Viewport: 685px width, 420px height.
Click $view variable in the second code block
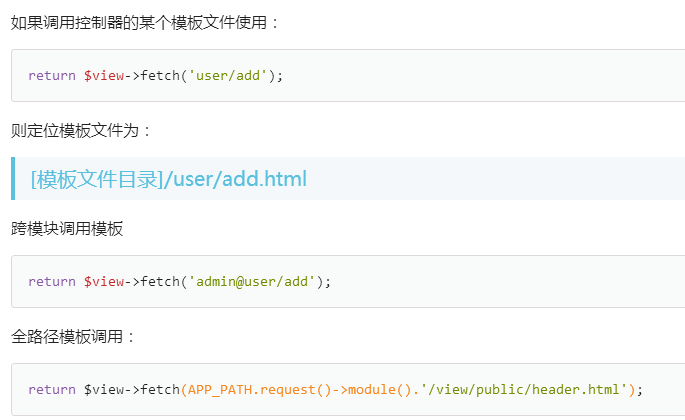[104, 281]
